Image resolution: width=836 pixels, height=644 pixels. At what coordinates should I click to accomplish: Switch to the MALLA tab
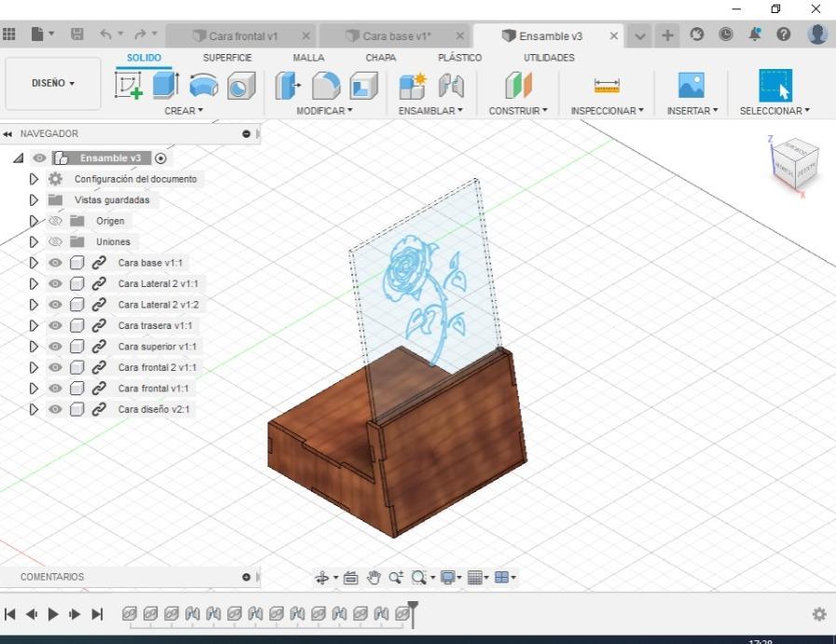click(x=308, y=58)
